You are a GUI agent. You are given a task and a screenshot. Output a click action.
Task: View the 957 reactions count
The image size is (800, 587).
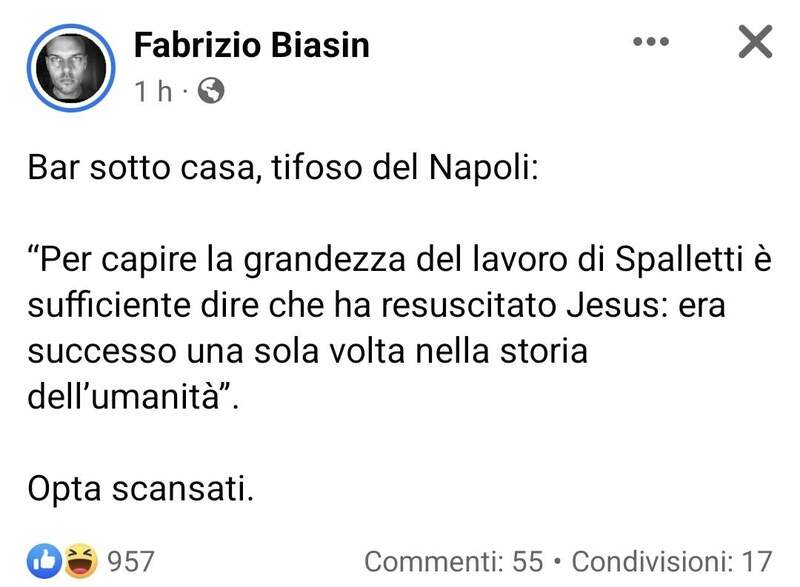click(x=130, y=561)
